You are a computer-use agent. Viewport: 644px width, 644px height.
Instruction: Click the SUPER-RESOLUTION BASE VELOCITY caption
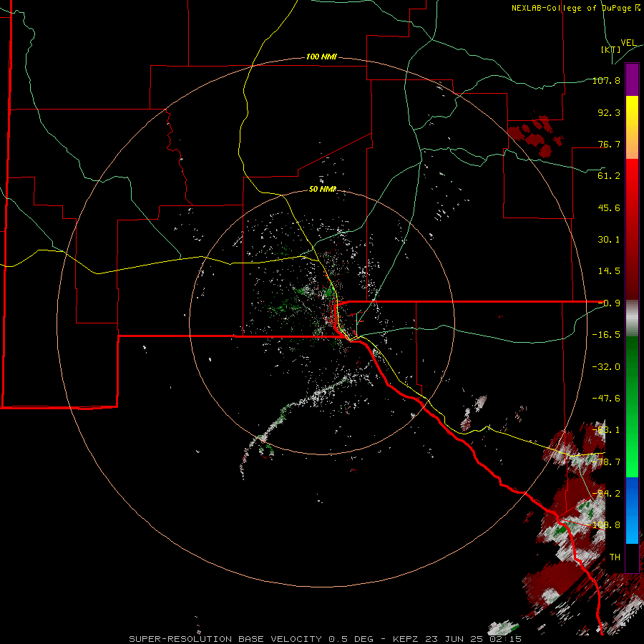[225, 639]
